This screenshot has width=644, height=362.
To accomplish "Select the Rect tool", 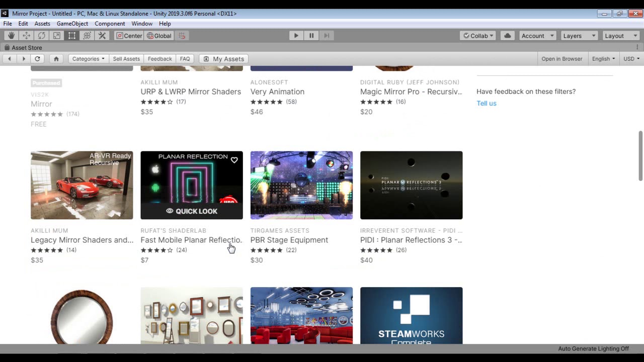I will pos(72,36).
